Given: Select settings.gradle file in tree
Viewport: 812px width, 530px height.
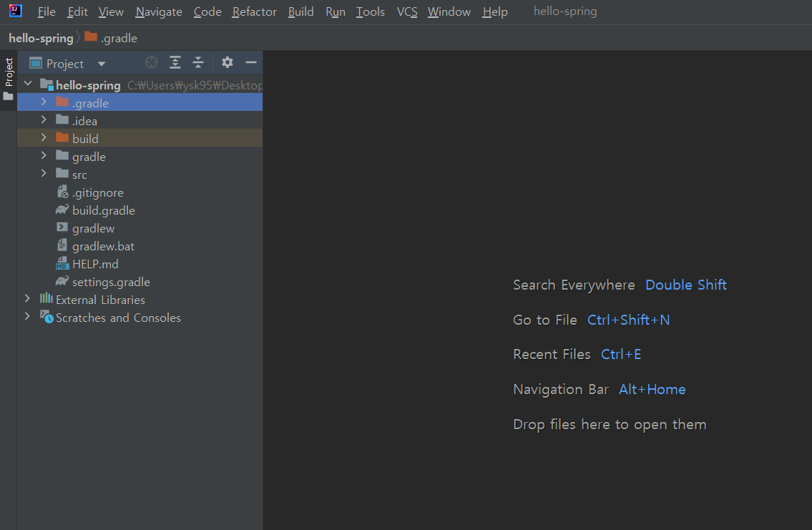Looking at the screenshot, I should 111,282.
